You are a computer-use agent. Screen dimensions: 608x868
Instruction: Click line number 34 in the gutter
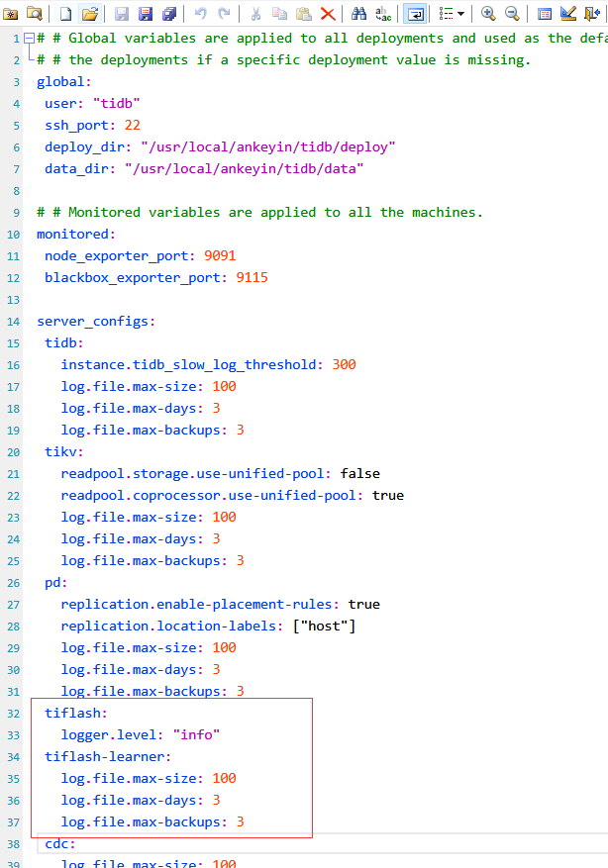pos(13,757)
